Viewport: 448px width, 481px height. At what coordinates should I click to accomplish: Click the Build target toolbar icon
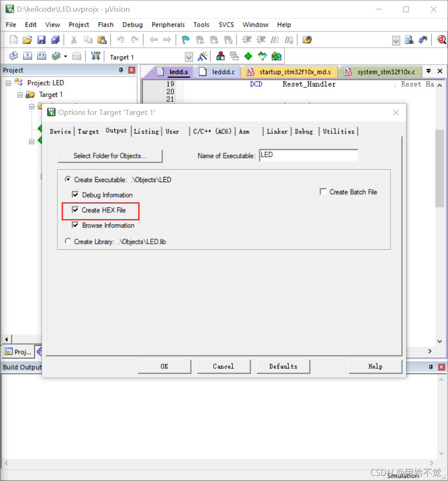(x=28, y=56)
